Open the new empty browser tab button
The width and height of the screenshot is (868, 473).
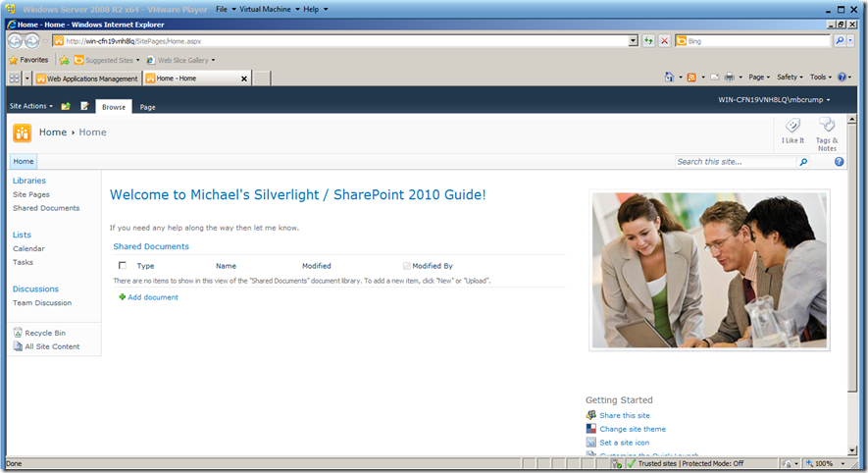coord(262,79)
